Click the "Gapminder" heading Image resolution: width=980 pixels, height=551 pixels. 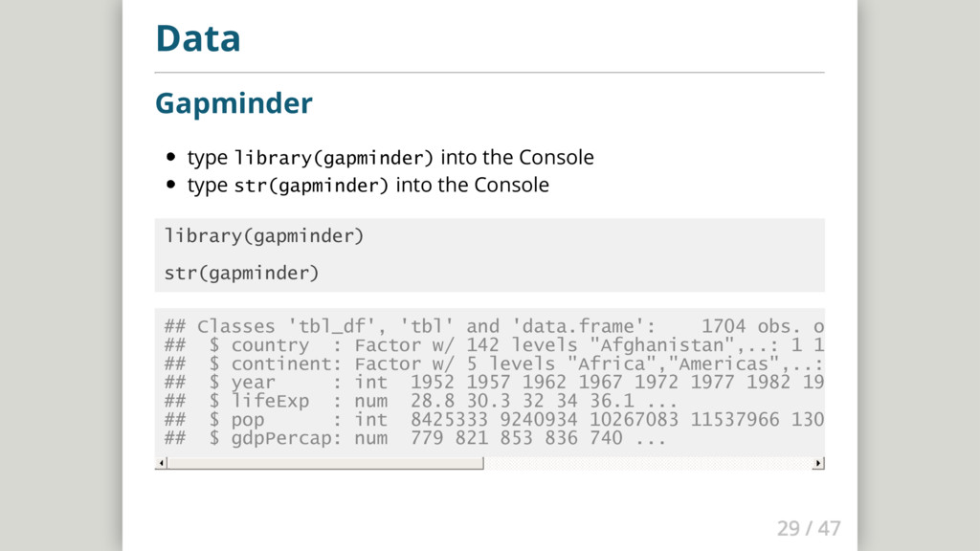point(234,102)
